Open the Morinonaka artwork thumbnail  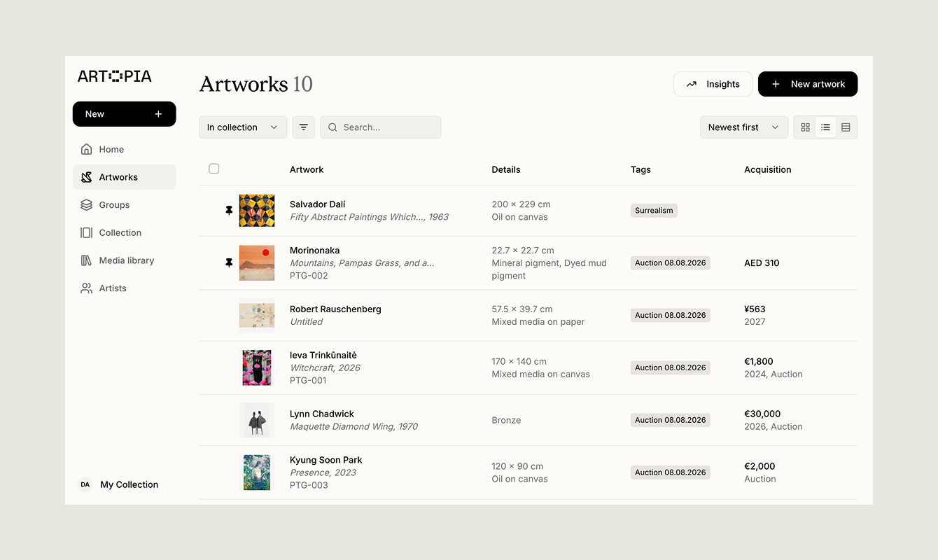pyautogui.click(x=257, y=263)
